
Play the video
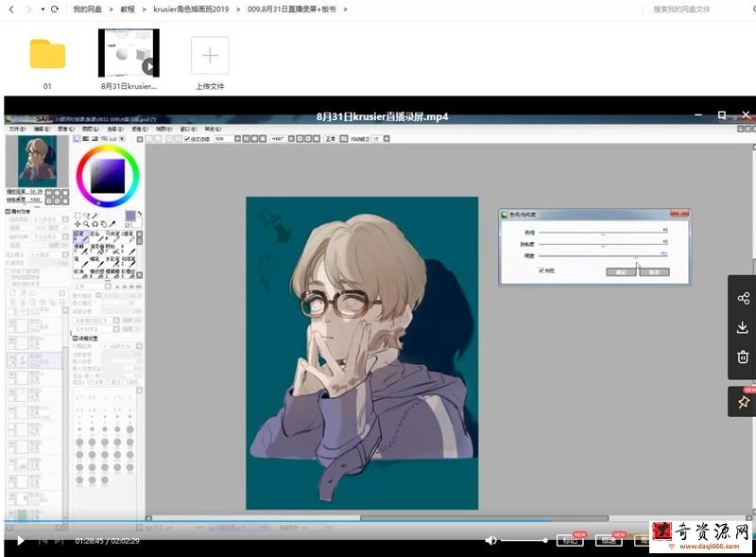pyautogui.click(x=20, y=541)
